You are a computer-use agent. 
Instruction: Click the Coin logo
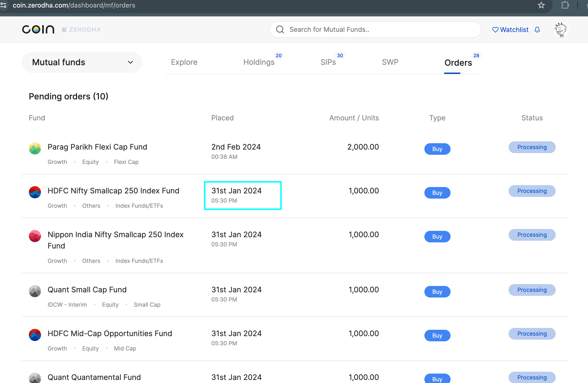[x=38, y=29]
